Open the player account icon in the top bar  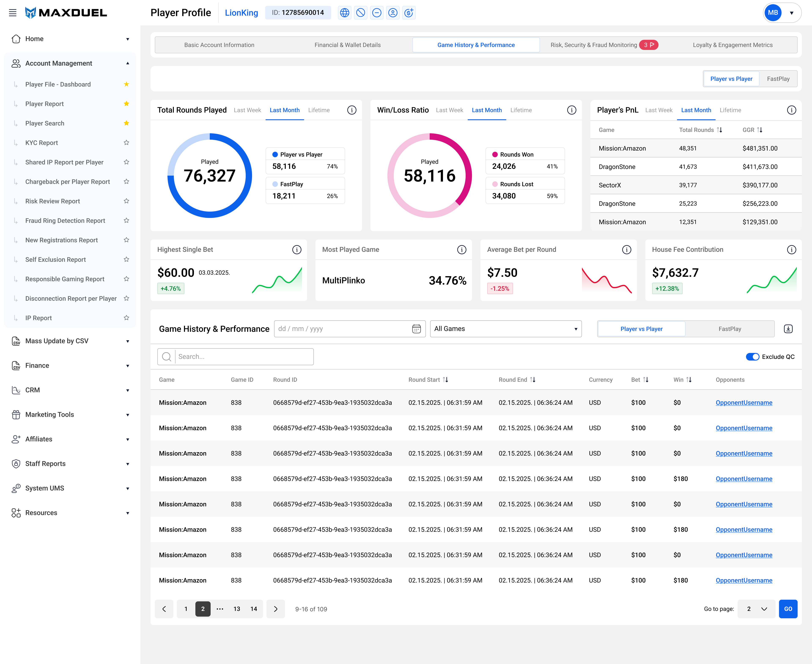(x=393, y=13)
